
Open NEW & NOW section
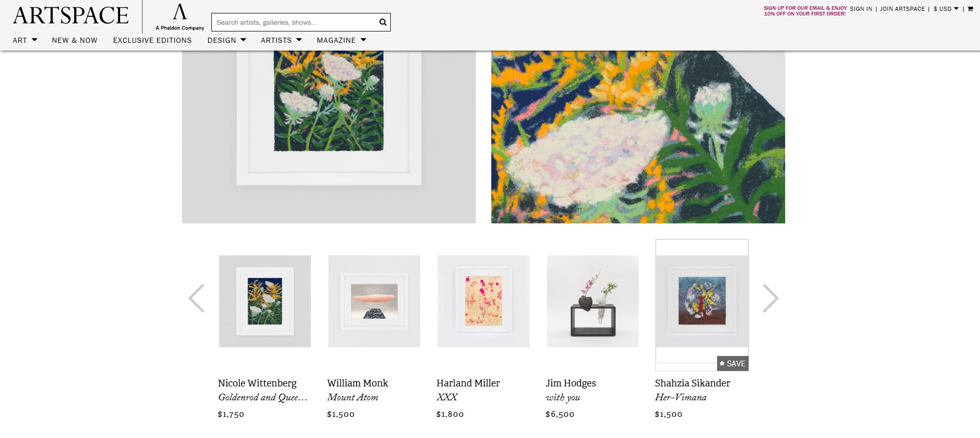click(x=75, y=40)
